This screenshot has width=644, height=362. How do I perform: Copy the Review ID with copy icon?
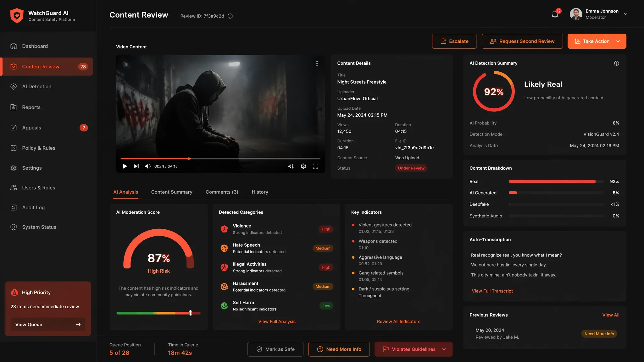(230, 16)
